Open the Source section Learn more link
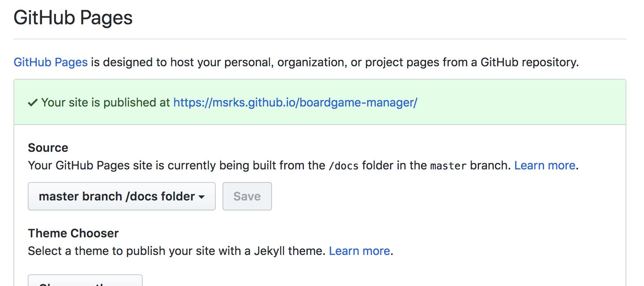Screen dimensions: 644x286 coord(545,165)
